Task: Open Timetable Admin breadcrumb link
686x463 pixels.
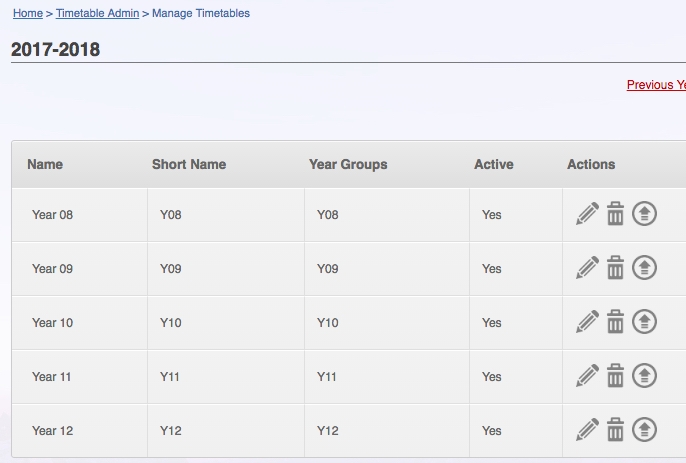Action: (x=98, y=13)
